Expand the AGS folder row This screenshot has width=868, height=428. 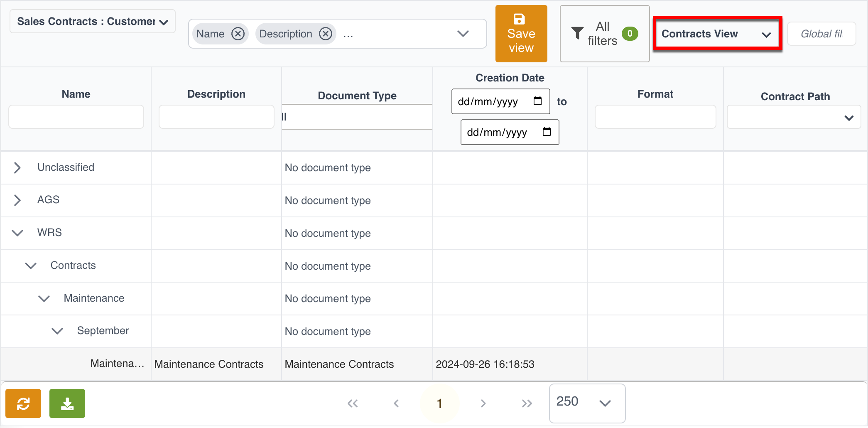(x=17, y=200)
